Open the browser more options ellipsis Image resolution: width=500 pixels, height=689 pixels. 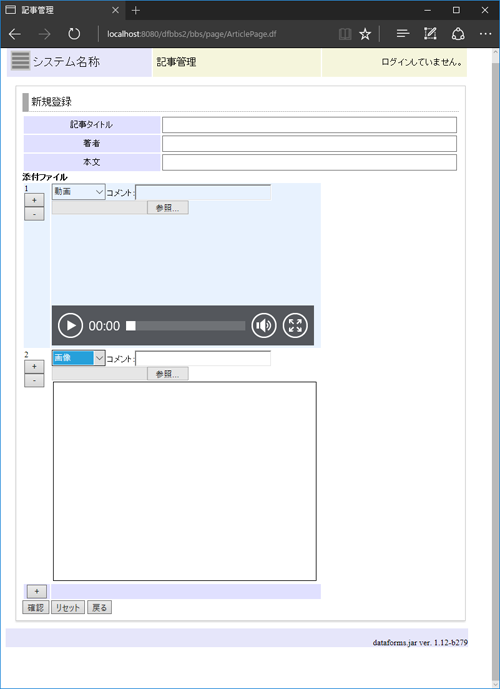[486, 34]
